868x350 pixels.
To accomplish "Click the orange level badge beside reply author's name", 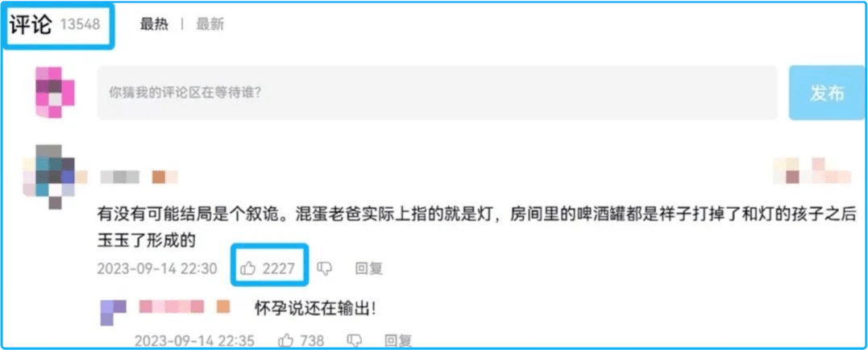I will point(223,306).
